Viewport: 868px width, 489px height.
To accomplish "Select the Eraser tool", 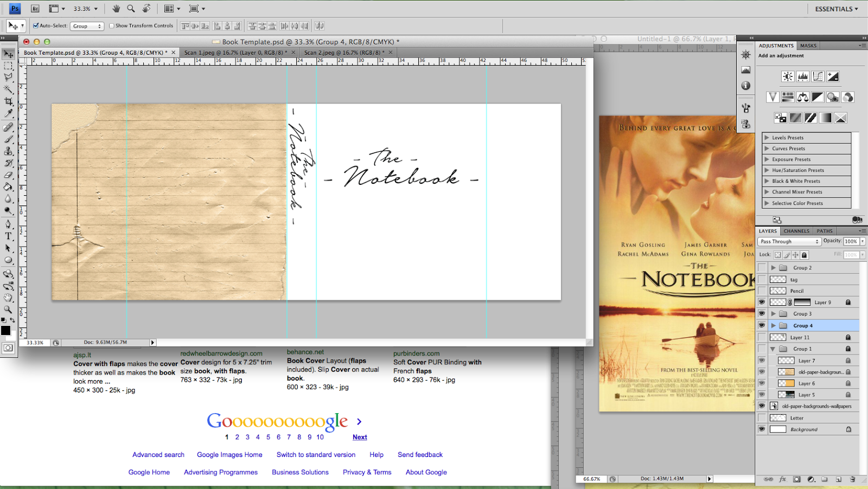I will tap(8, 175).
